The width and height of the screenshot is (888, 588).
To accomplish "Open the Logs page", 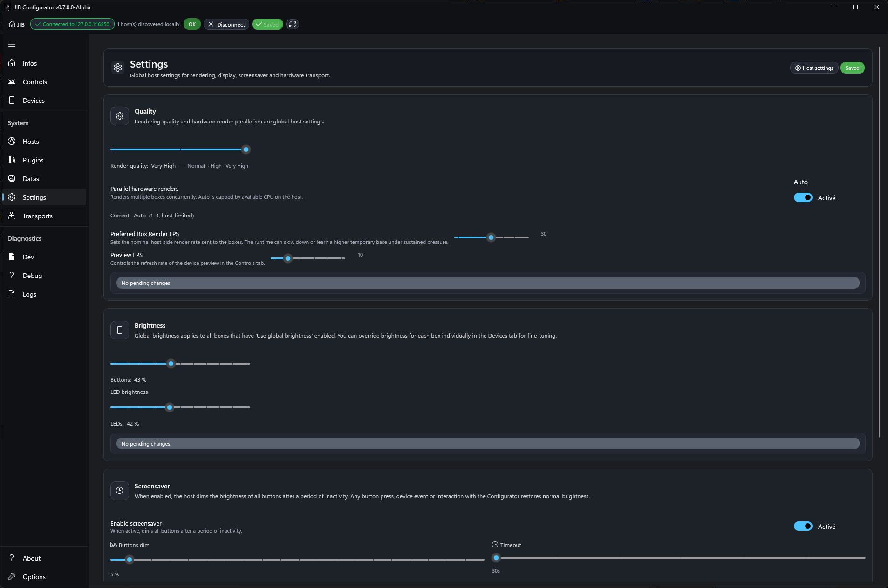I will pyautogui.click(x=44, y=294).
